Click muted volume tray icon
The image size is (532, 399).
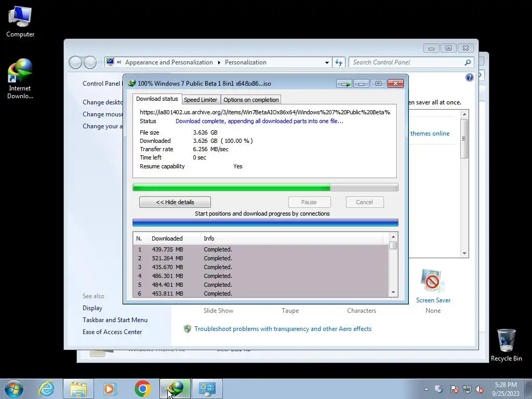point(480,389)
